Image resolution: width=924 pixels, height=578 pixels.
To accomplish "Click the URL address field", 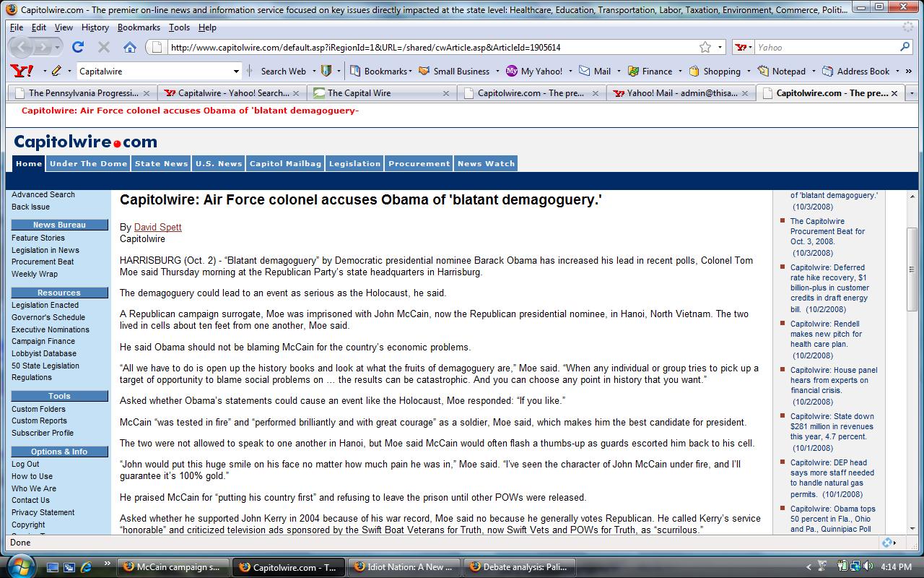I will 426,47.
